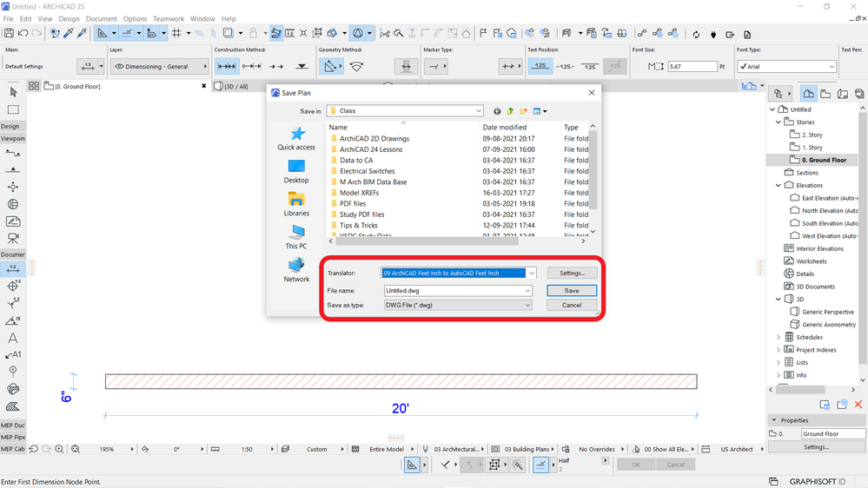Create a new folder in Save Plan

523,111
